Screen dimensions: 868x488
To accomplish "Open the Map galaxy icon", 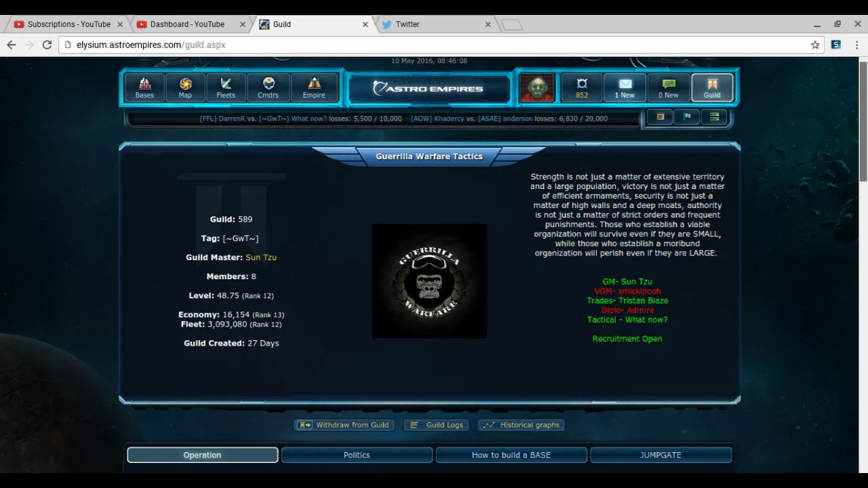I will [185, 88].
